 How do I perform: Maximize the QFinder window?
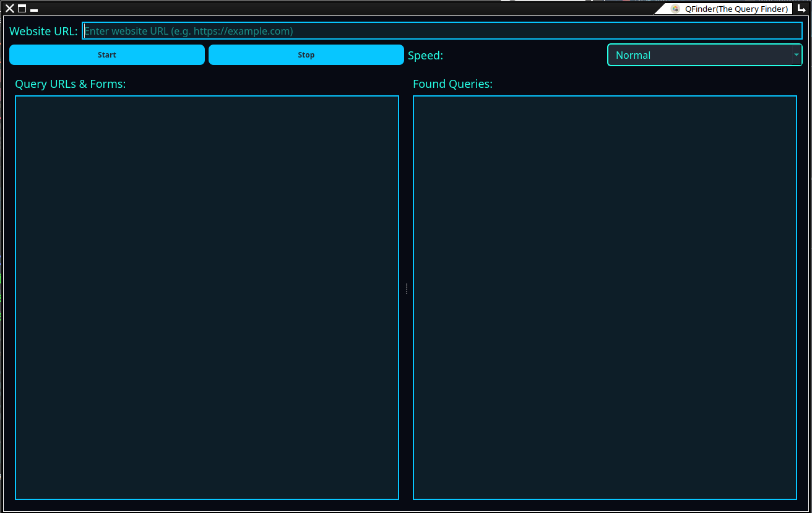pos(22,9)
